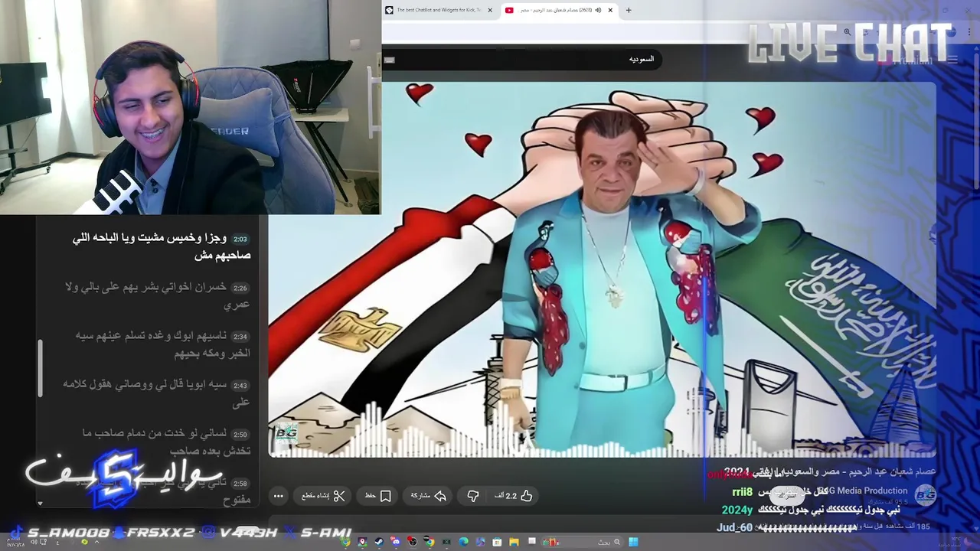980x551 pixels.
Task: Mute the YouTube tab via its speaker icon
Action: click(598, 10)
